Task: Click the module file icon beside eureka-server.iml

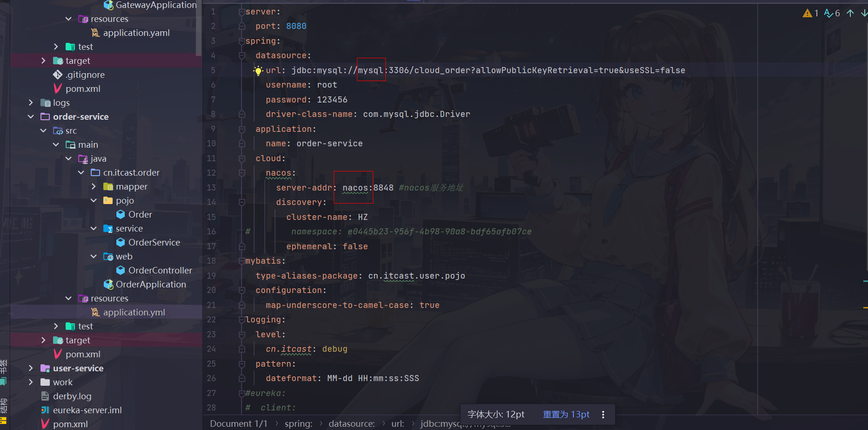Action: point(45,410)
